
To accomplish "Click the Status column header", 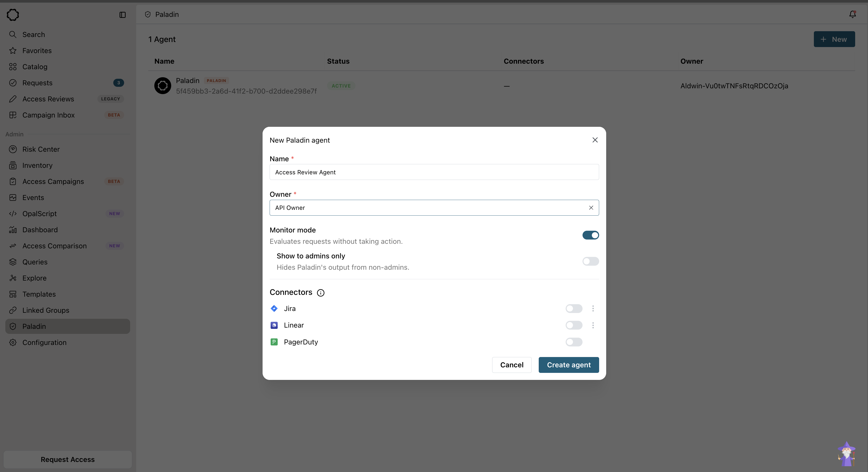I will click(338, 61).
